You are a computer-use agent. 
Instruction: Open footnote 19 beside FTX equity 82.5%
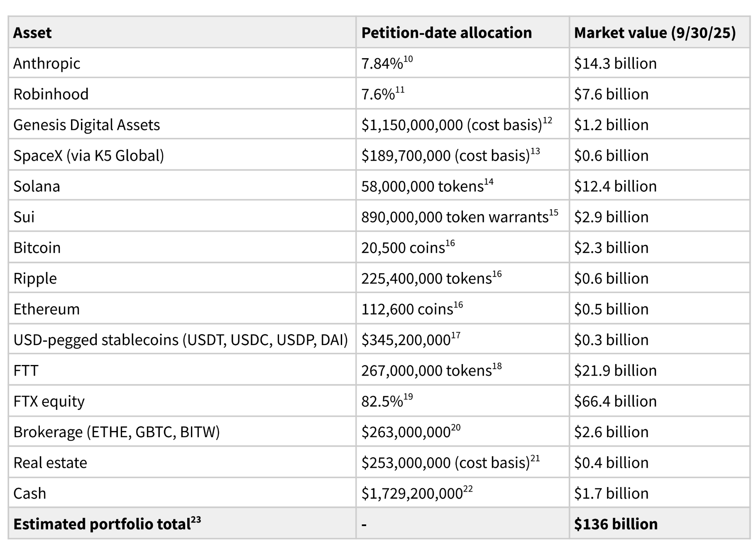coord(408,397)
